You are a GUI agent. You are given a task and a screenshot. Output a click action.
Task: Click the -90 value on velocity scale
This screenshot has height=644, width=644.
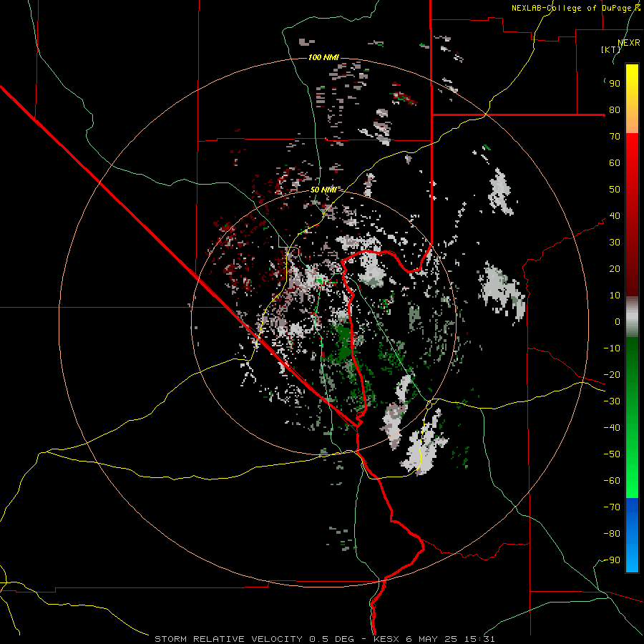[612, 560]
